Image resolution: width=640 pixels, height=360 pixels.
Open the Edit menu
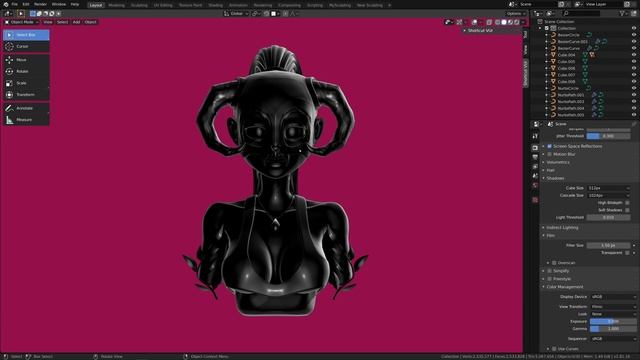(26, 4)
